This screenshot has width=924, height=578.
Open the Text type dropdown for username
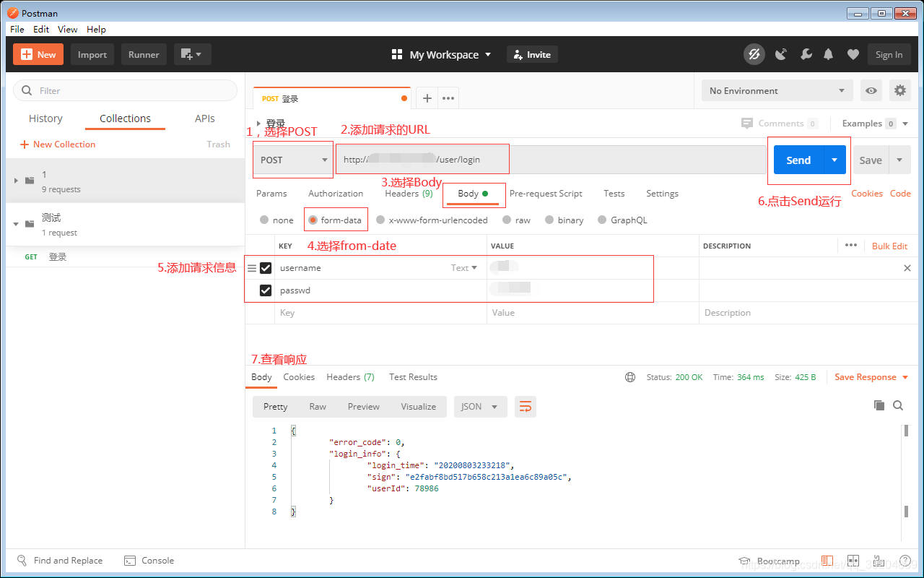(x=464, y=268)
